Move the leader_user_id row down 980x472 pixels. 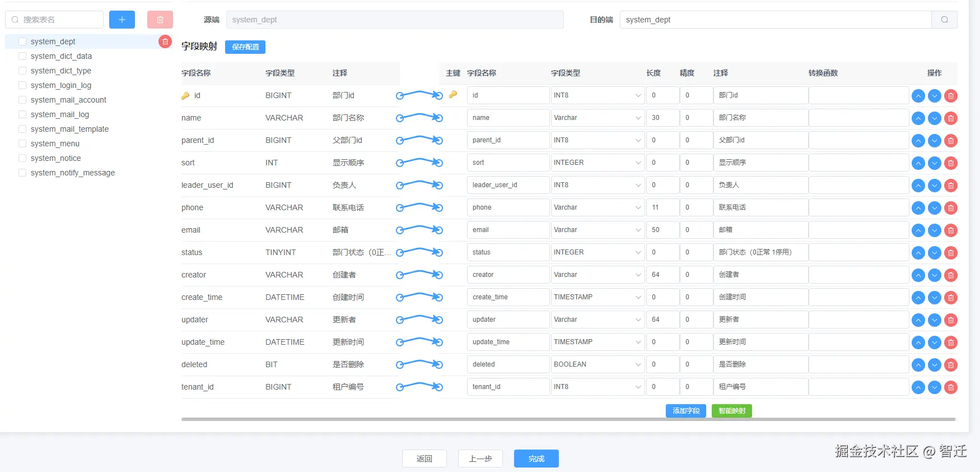tap(935, 186)
